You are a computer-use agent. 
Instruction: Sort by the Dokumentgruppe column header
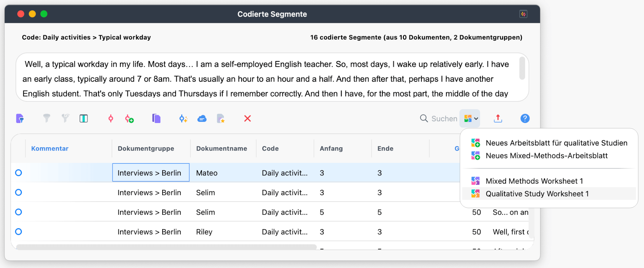pos(146,148)
